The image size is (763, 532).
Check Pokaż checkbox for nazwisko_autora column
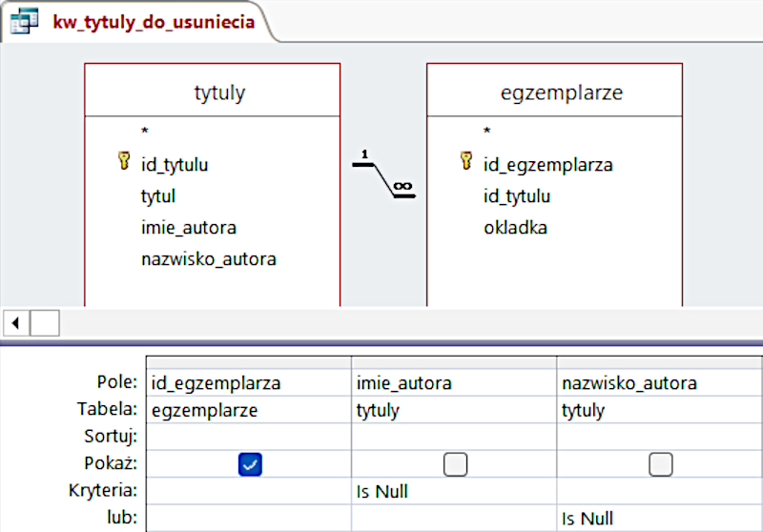click(661, 464)
